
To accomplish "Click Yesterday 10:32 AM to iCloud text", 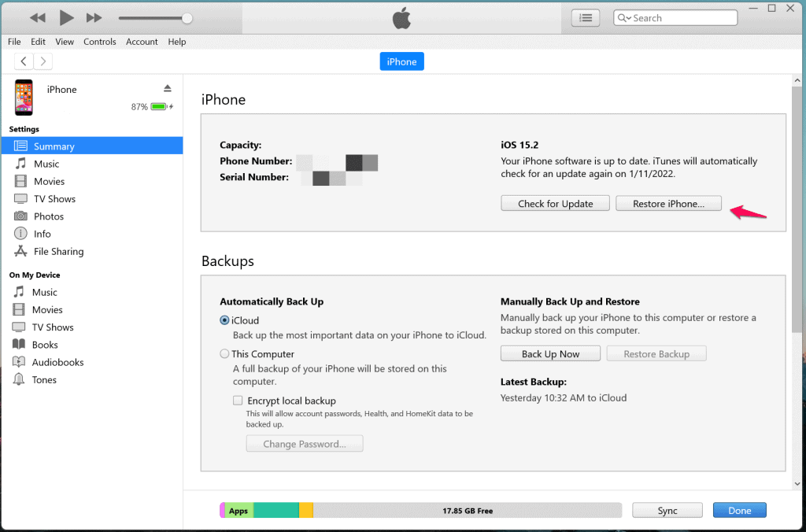I will click(x=564, y=398).
